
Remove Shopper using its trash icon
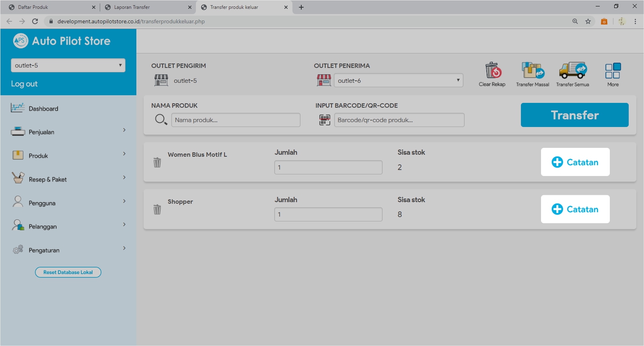[157, 209]
